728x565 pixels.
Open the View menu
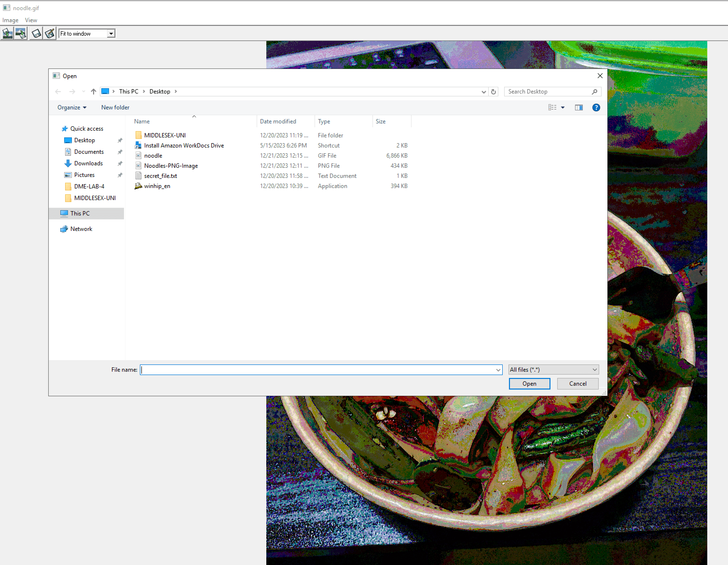point(31,20)
